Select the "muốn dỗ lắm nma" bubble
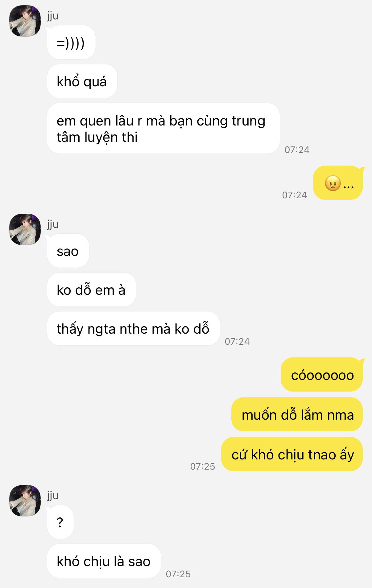The image size is (372, 588). pos(297,414)
